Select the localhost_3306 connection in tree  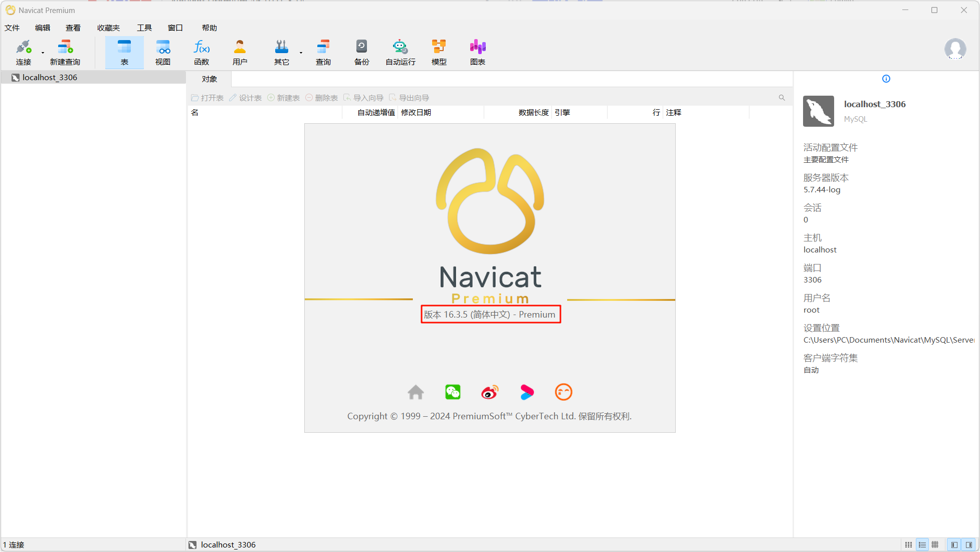coord(50,77)
